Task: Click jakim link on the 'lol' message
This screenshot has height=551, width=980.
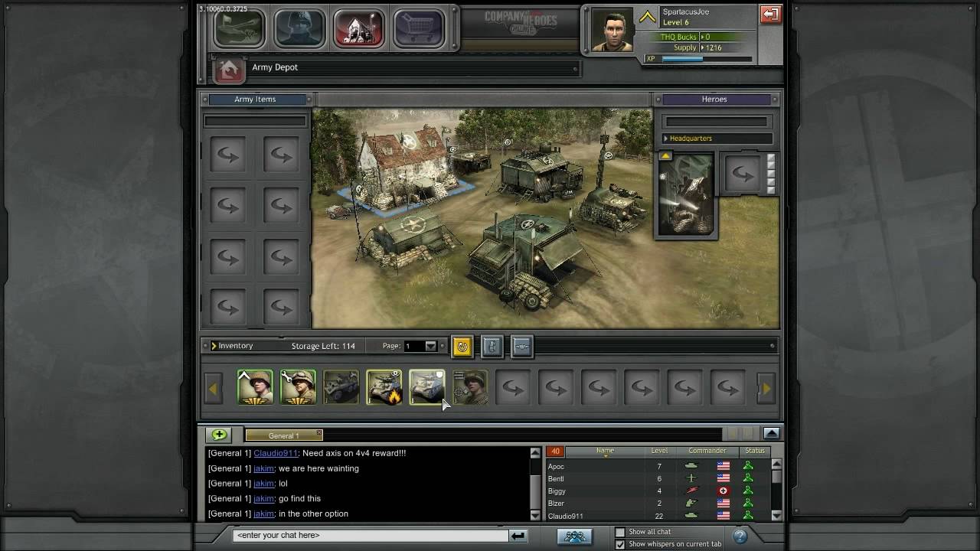Action: (263, 484)
